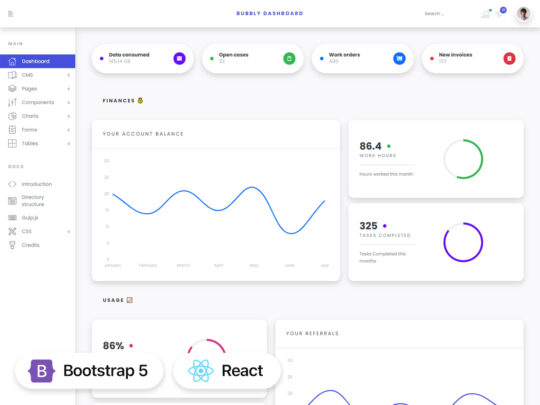Click the red New invoices icon

[509, 59]
